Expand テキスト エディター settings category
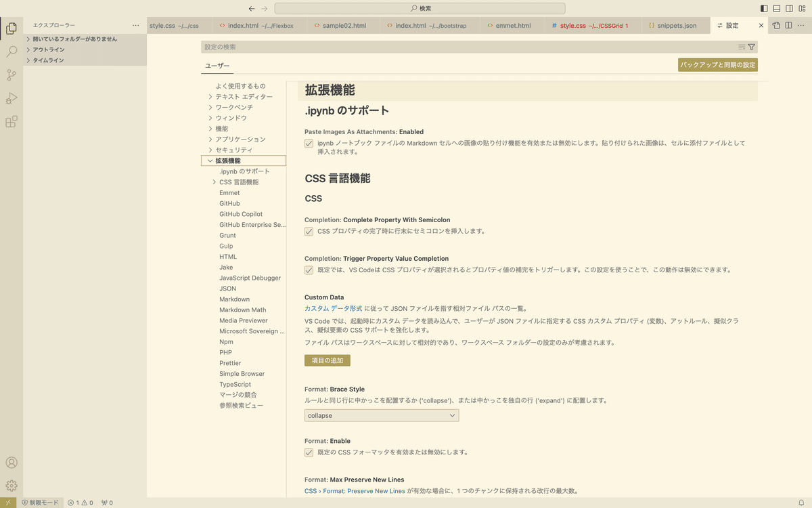Screen dimensions: 812x508 pyautogui.click(x=211, y=97)
